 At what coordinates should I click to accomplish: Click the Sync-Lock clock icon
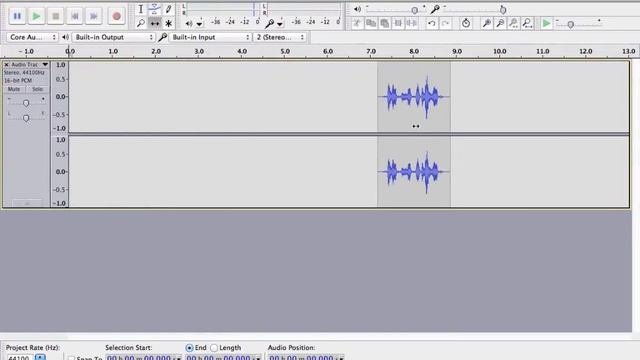tap(466, 23)
